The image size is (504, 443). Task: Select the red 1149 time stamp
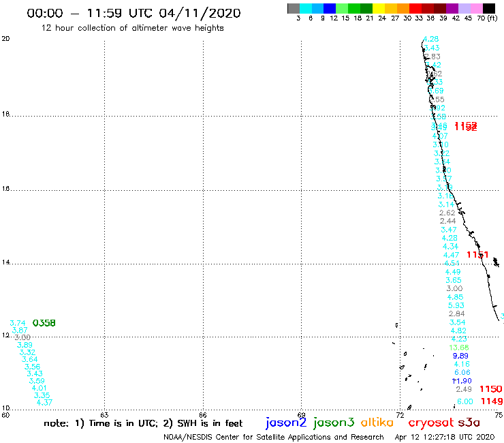point(492,401)
